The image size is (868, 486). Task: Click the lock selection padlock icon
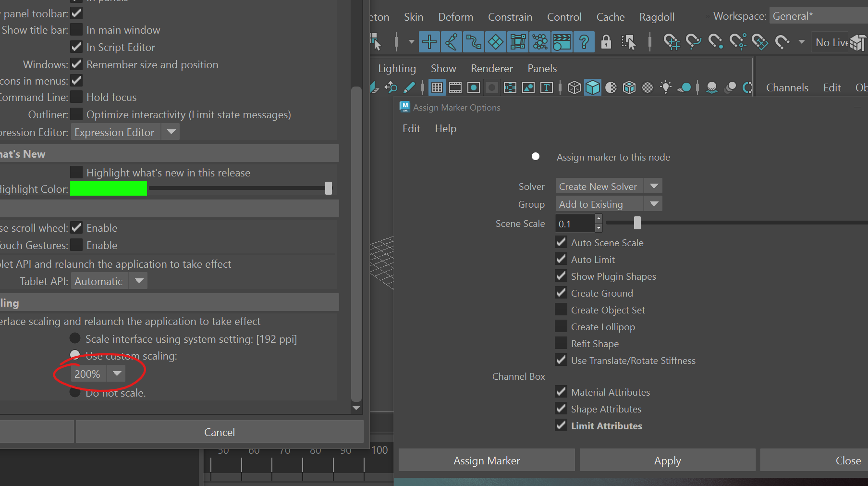(606, 42)
